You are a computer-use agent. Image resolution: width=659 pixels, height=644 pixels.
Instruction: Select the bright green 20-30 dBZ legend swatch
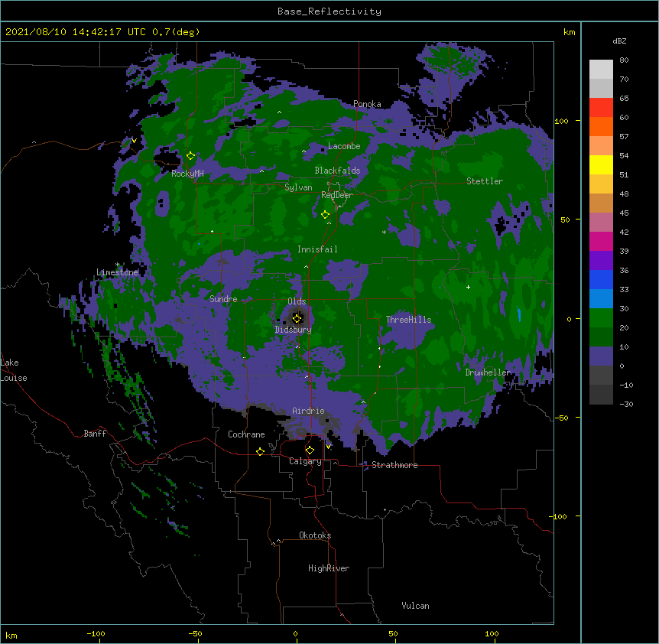[601, 318]
